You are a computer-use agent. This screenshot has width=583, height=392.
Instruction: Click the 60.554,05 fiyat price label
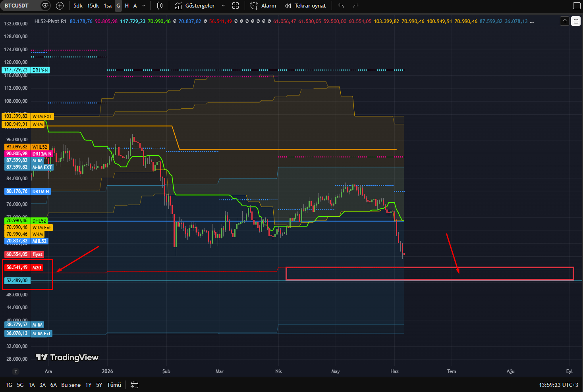(x=24, y=254)
